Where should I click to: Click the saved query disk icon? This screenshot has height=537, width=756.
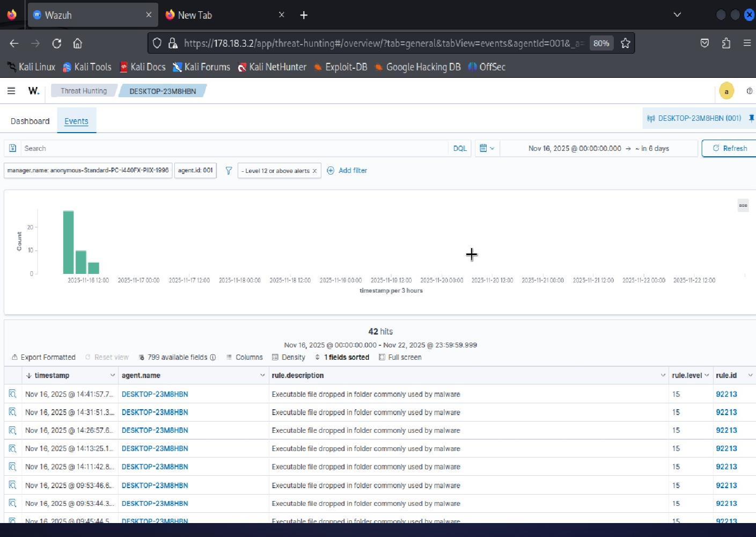pyautogui.click(x=12, y=148)
